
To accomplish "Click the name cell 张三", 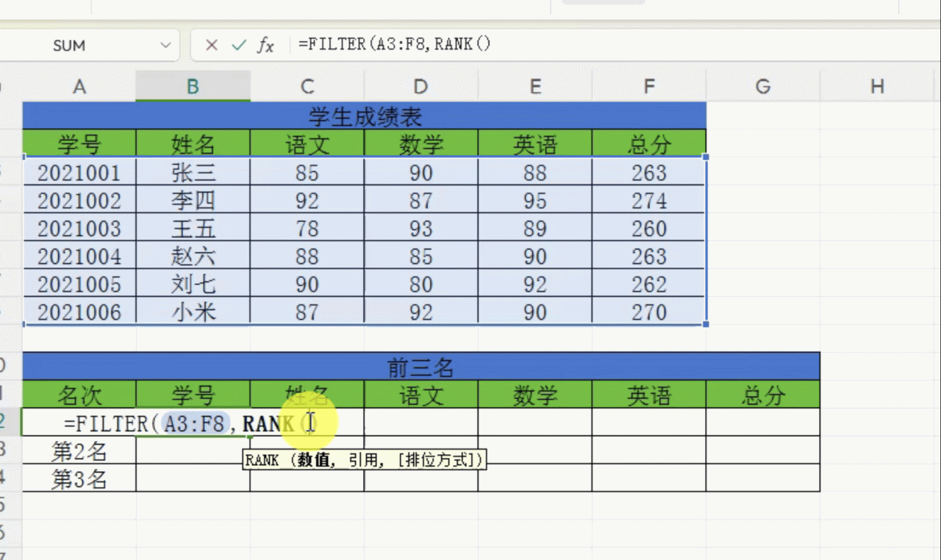I will click(x=193, y=173).
